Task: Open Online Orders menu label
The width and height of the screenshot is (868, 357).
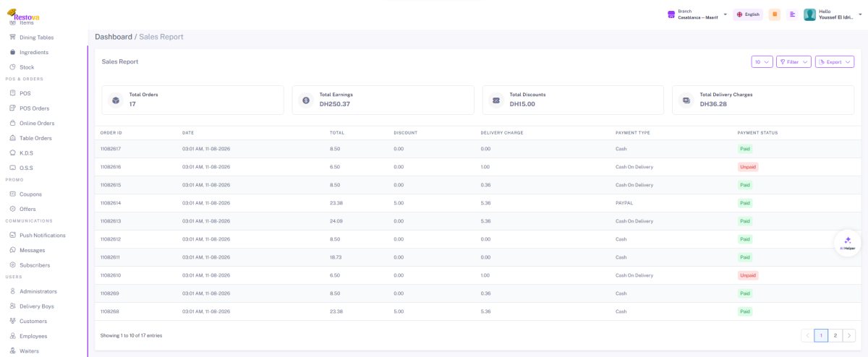Action: pos(37,124)
